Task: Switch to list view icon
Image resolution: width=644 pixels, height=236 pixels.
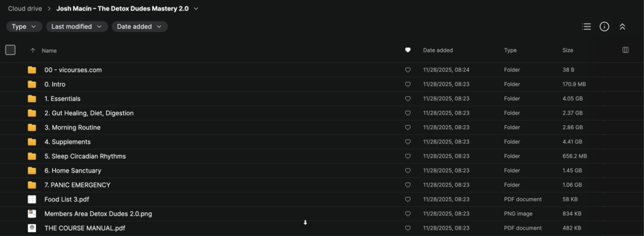Action: click(x=586, y=26)
